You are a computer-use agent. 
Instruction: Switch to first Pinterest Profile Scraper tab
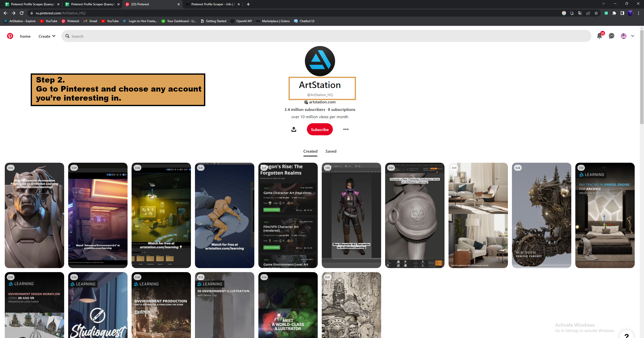(32, 4)
